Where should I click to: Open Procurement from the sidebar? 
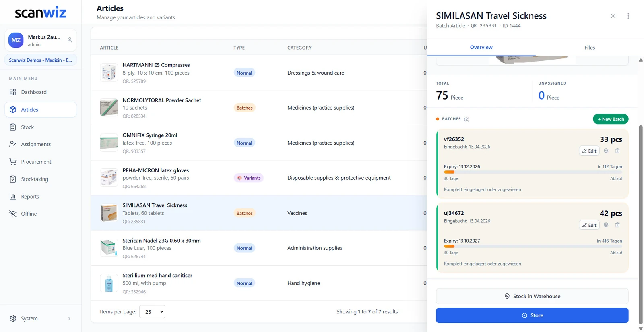pos(40,162)
